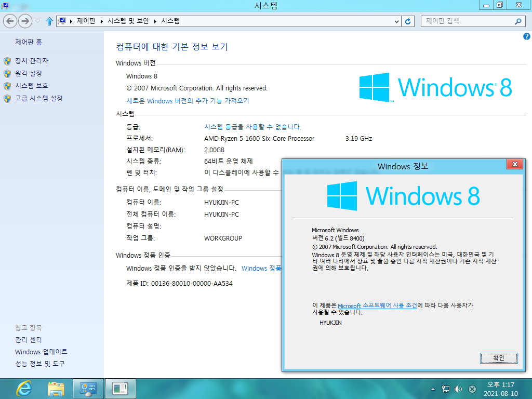The width and height of the screenshot is (532, 399).
Task: Expand the address bar history dropdown
Action: pos(396,21)
